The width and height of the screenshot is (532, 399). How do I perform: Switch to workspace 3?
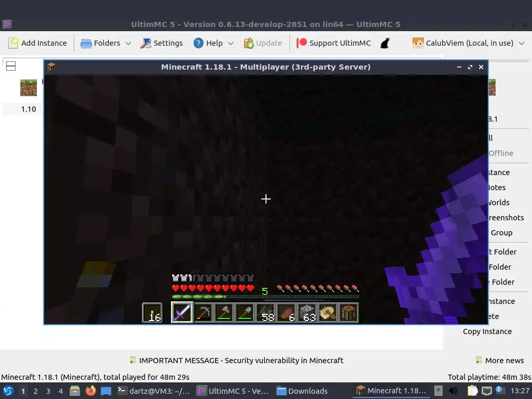(48, 391)
